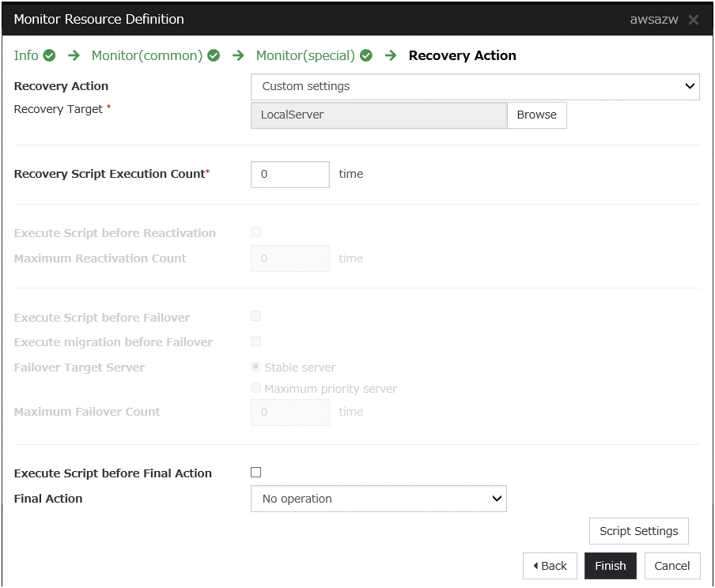The width and height of the screenshot is (715, 588).
Task: Click the Recovery Script Execution Count field
Action: coord(289,174)
